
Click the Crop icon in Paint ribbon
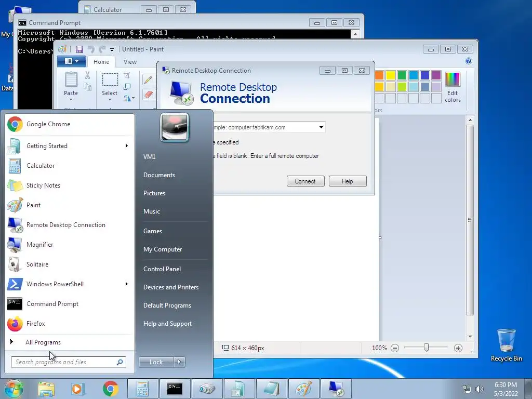(x=127, y=75)
